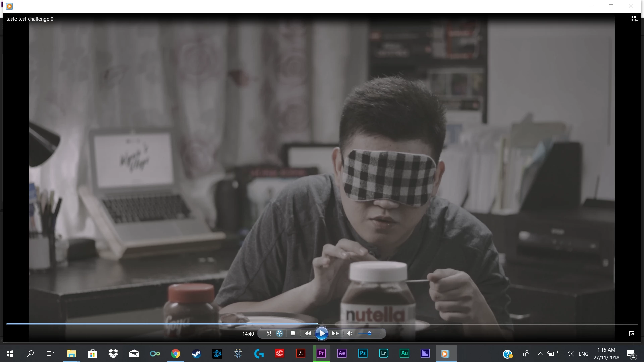Launch Photoshop from the taskbar
This screenshot has height=362, width=644.
coord(363,353)
